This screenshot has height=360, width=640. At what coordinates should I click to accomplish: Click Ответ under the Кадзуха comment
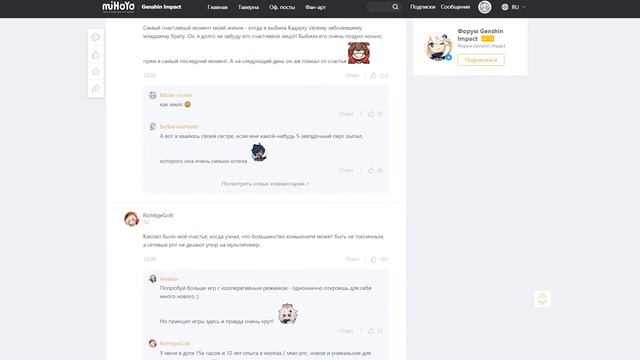click(352, 76)
